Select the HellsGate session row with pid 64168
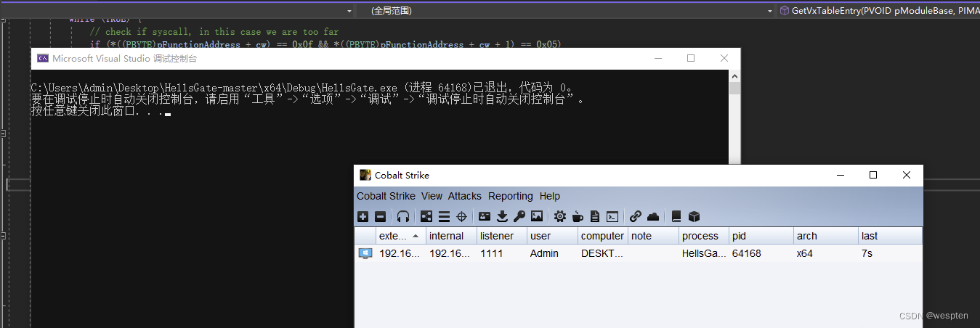 [x=638, y=253]
